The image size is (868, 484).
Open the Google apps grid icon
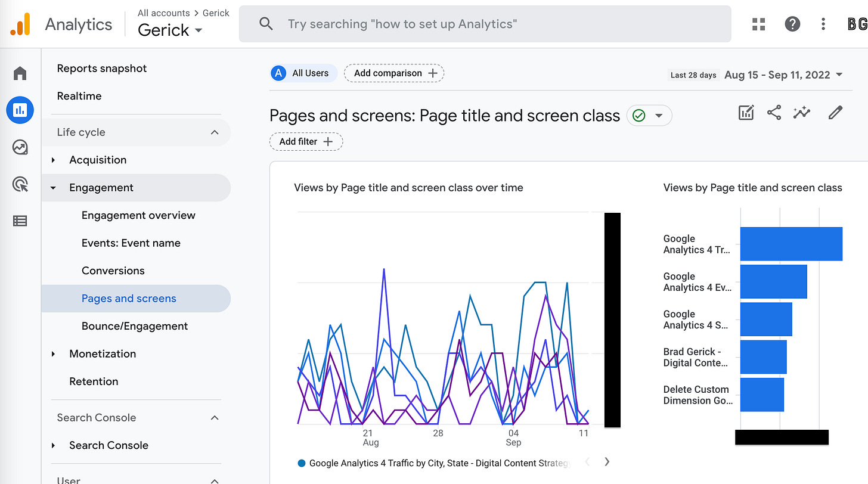758,23
